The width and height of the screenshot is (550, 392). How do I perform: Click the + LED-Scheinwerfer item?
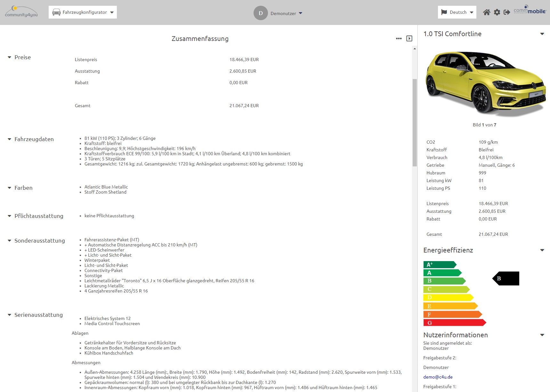pyautogui.click(x=104, y=250)
